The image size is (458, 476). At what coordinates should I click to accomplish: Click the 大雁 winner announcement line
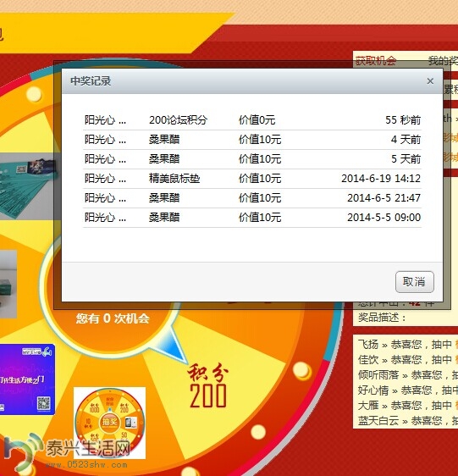(407, 405)
